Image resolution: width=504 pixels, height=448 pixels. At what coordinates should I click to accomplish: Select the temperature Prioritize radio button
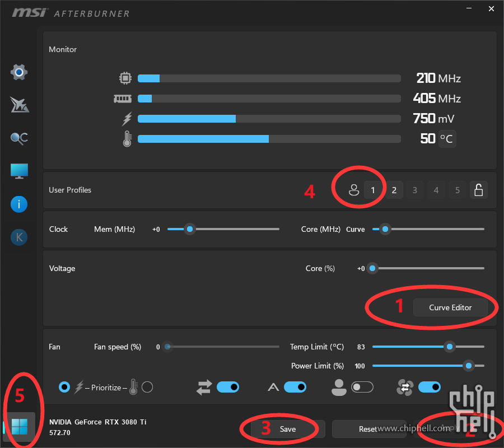click(147, 388)
